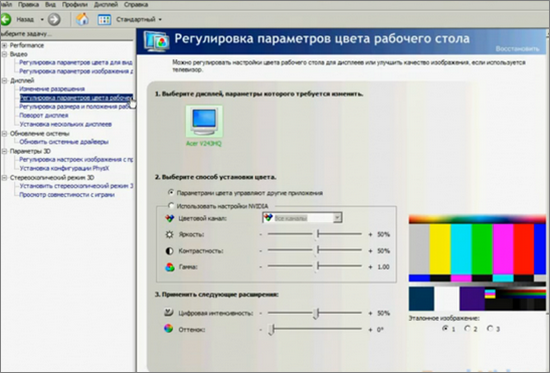Image resolution: width=550 pixels, height=373 pixels.
Task: Choose reference image 2 radio button
Action: click(467, 328)
